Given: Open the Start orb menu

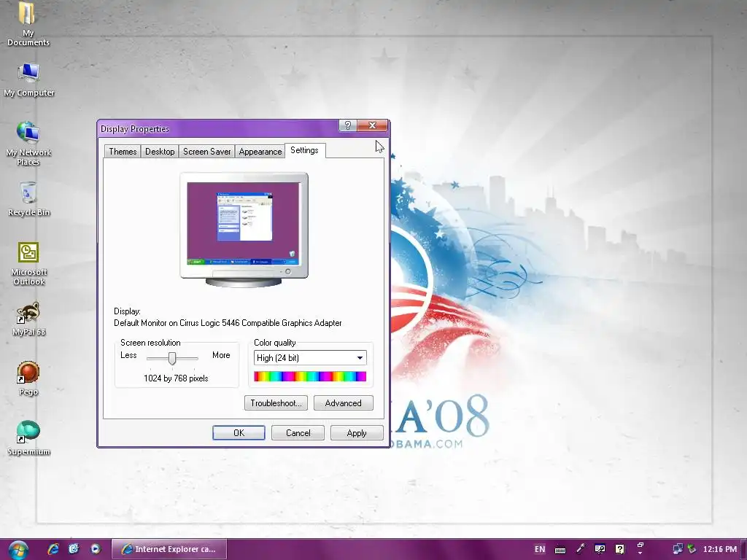Looking at the screenshot, I should tap(18, 549).
